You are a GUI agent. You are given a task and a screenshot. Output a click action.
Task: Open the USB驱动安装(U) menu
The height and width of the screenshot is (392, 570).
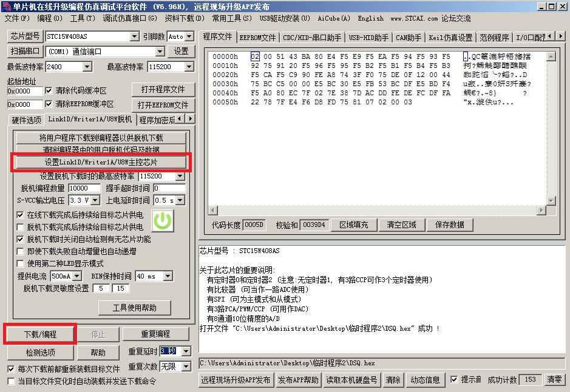point(285,18)
